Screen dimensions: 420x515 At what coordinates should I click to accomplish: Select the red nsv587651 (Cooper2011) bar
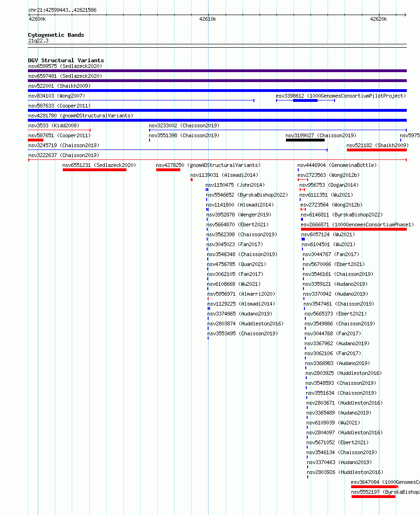[36, 140]
